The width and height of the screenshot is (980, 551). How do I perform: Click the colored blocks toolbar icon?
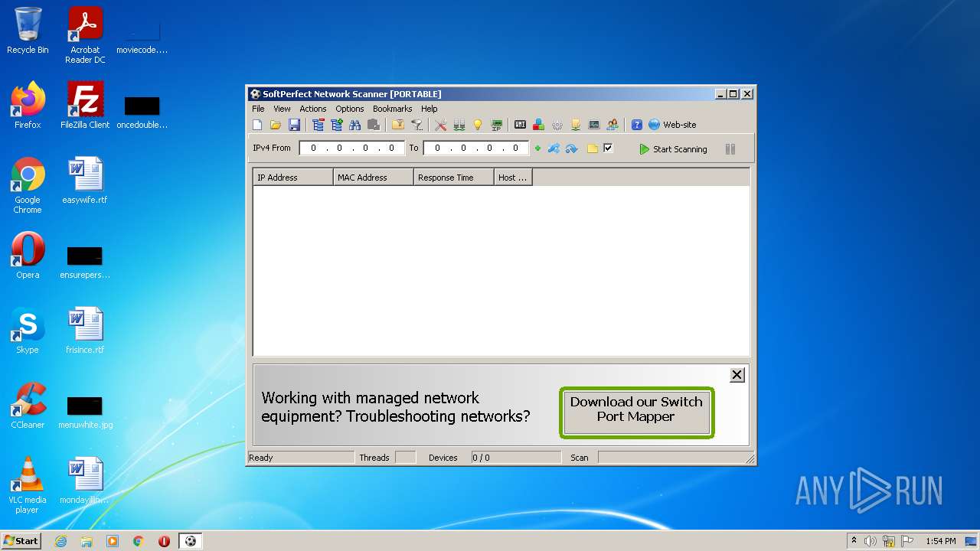539,125
